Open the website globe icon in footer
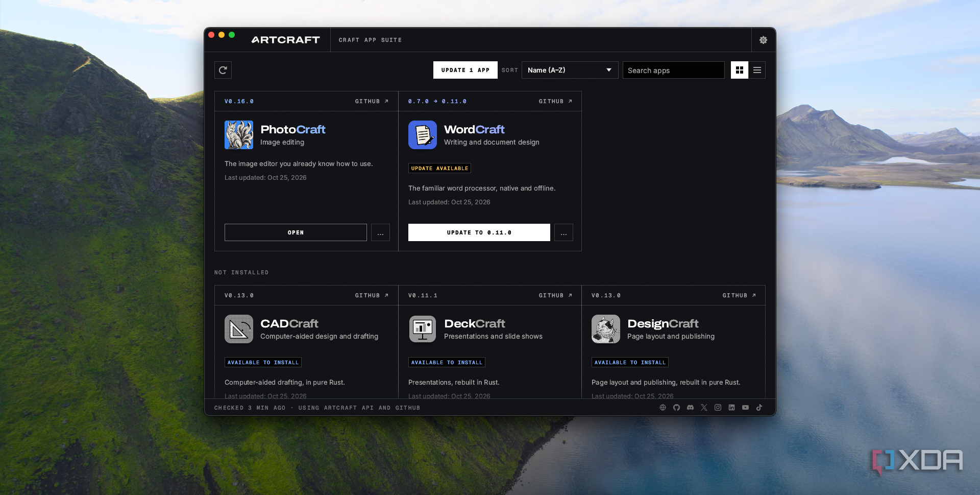Image resolution: width=980 pixels, height=495 pixels. 663,408
